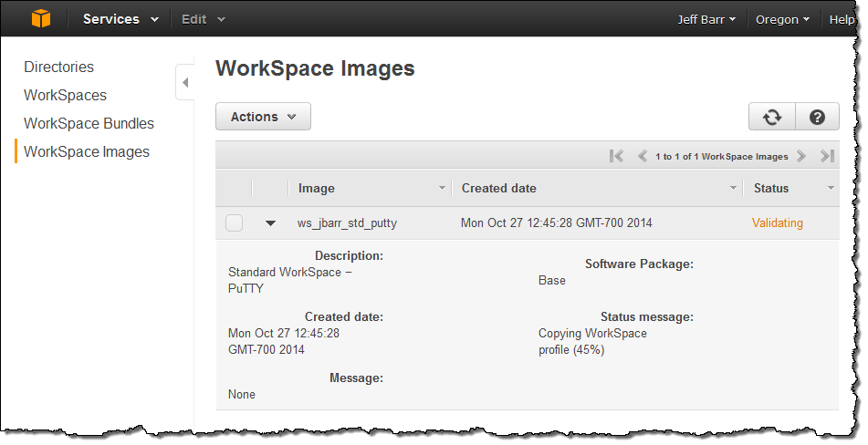
Task: Sort by Created date column header
Action: point(499,188)
